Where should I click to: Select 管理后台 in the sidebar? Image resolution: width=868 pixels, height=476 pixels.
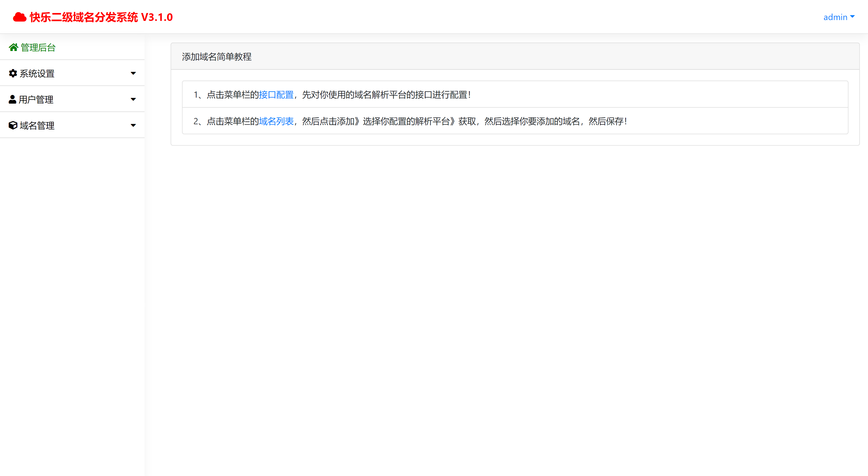(37, 47)
